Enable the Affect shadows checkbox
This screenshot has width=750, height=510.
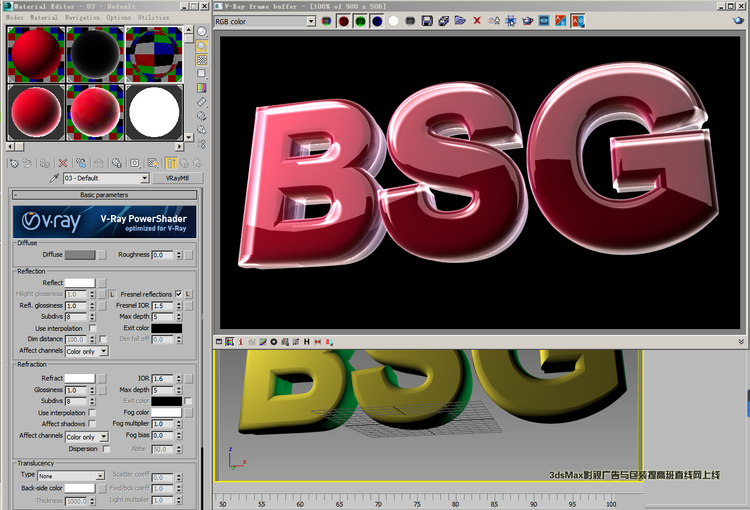pyautogui.click(x=92, y=423)
